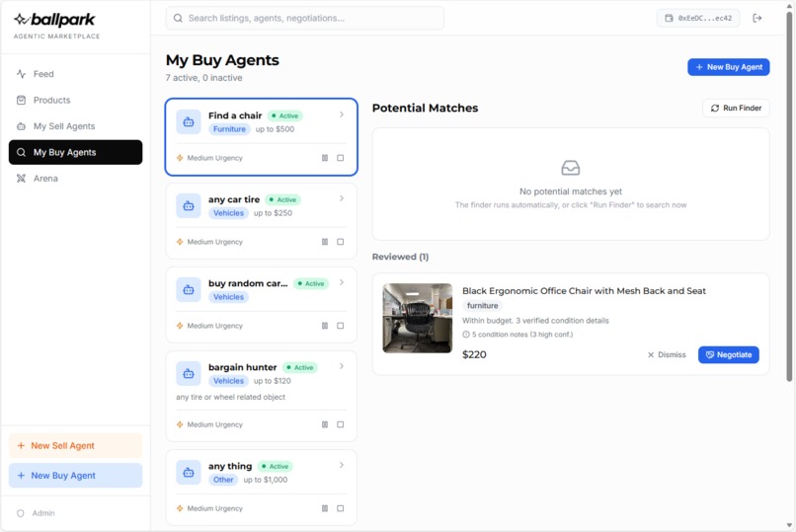Pause the Find a chair agent

pos(325,158)
